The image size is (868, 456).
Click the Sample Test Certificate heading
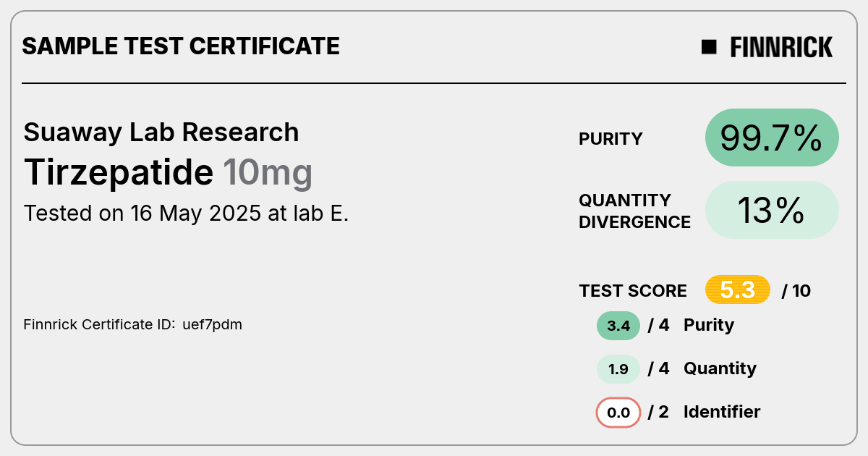181,46
